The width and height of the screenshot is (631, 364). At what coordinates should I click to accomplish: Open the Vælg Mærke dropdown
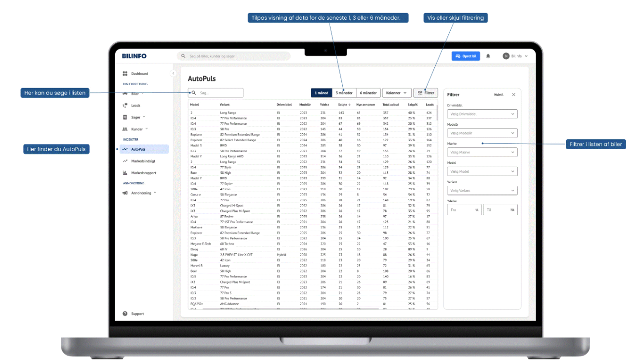[482, 152]
